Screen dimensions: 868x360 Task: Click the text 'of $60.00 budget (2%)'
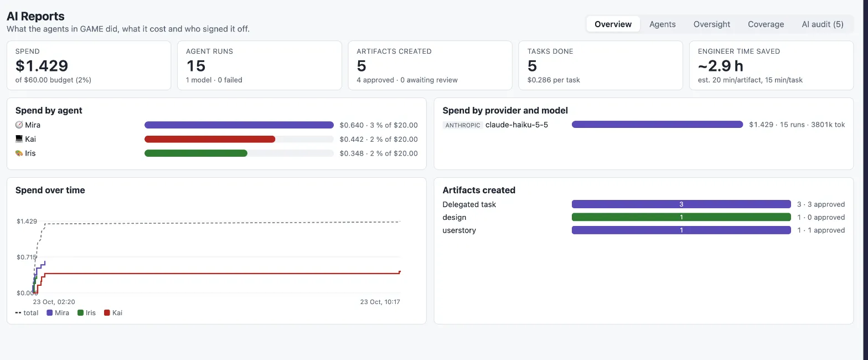(x=53, y=80)
